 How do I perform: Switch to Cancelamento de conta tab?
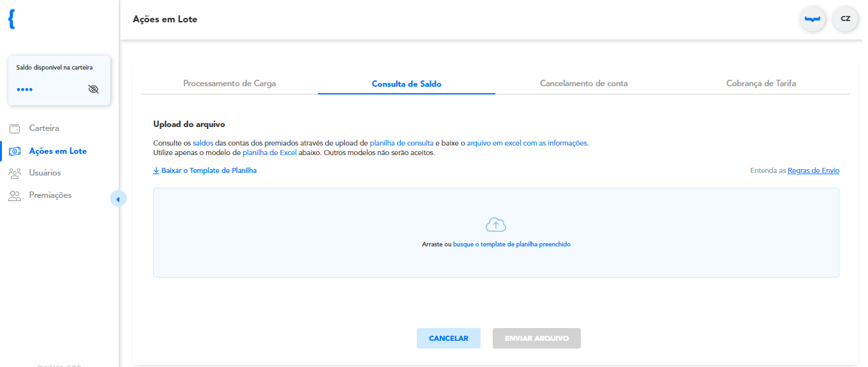584,84
